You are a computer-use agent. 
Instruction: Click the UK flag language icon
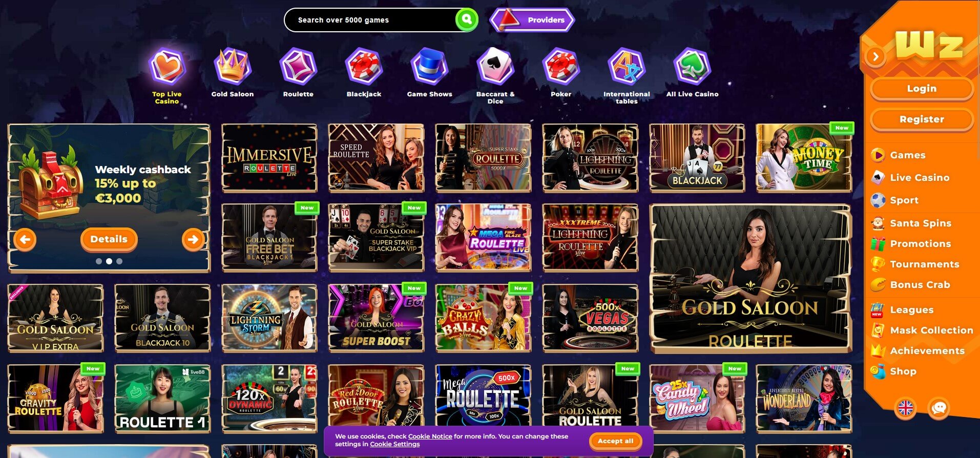click(x=906, y=408)
